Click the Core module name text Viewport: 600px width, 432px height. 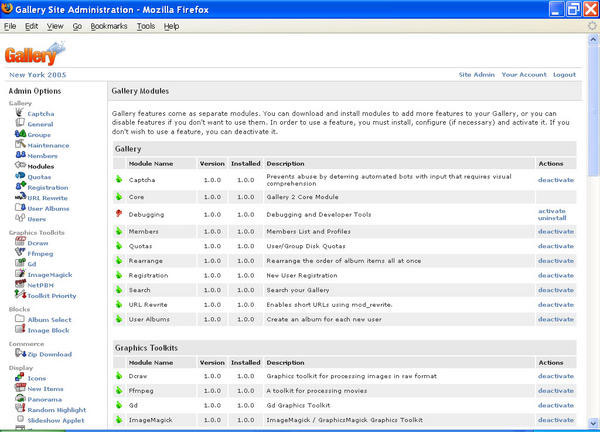[x=136, y=197]
